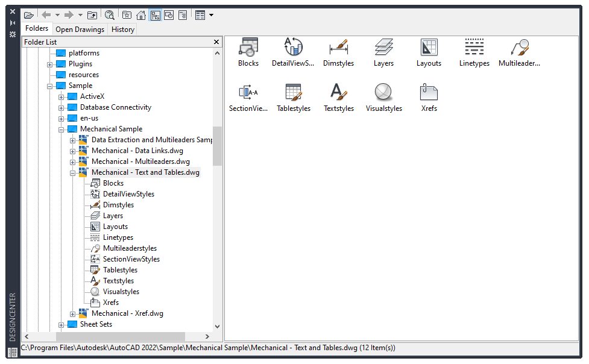The image size is (589, 364).
Task: Toggle the Preview pane button
Action: 169,16
